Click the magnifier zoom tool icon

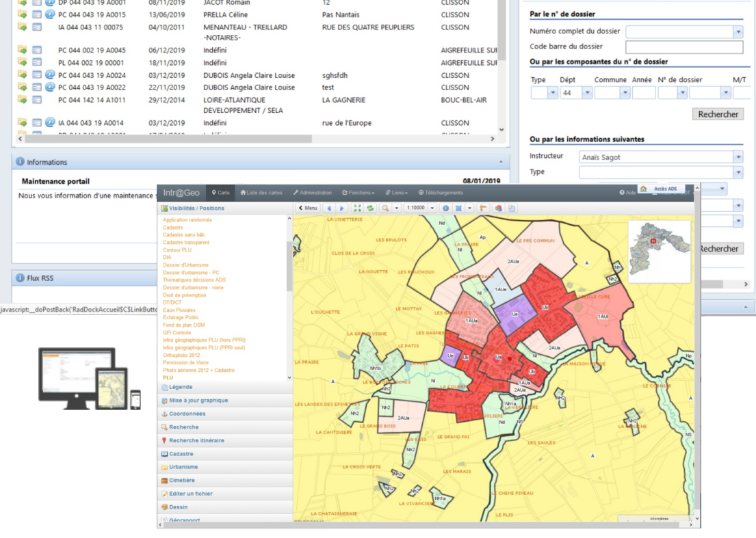386,208
